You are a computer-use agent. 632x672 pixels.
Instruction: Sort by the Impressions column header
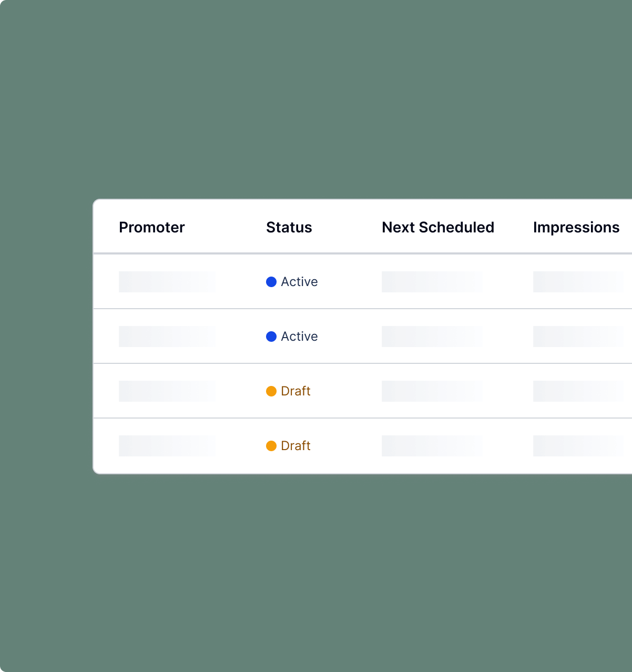(576, 227)
